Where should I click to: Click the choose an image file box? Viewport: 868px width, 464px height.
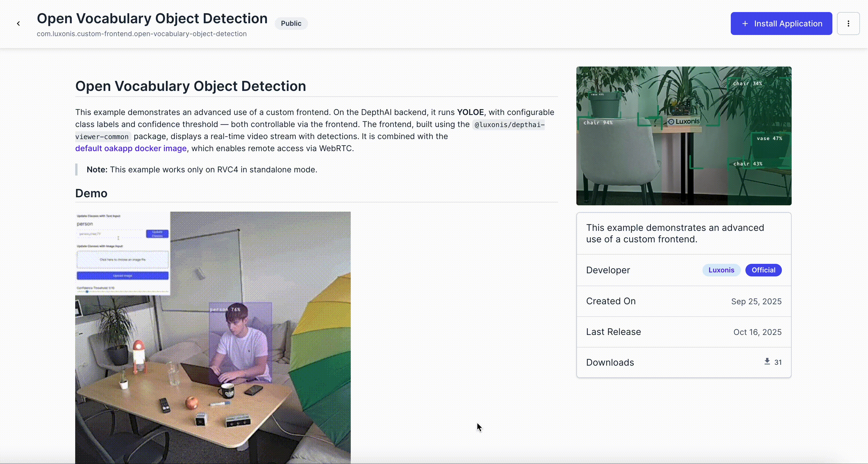[x=122, y=260]
